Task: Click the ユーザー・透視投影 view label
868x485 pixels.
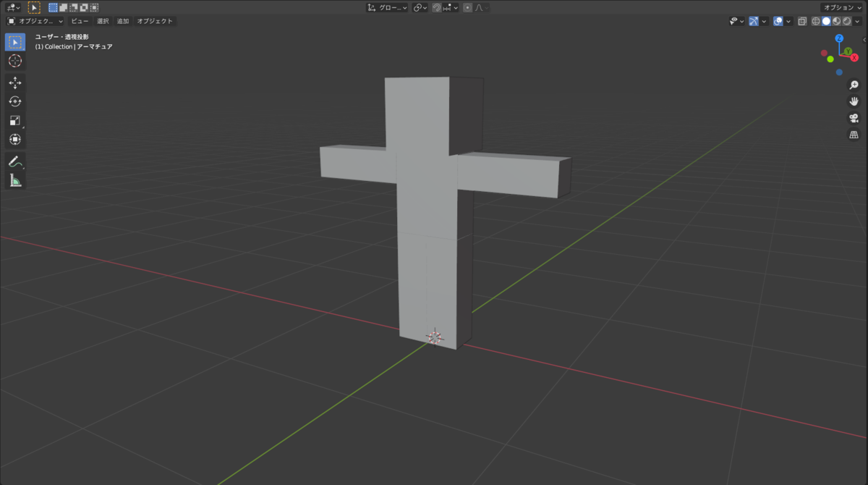Action: click(62, 36)
